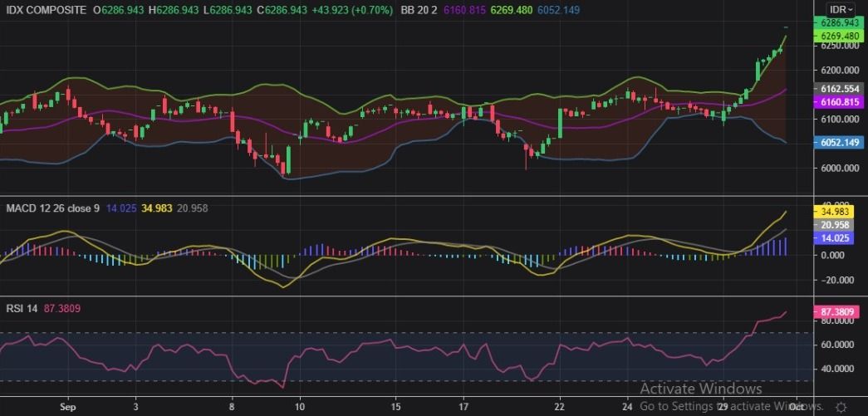Click the 87.3809 RSI legend value

(x=61, y=309)
